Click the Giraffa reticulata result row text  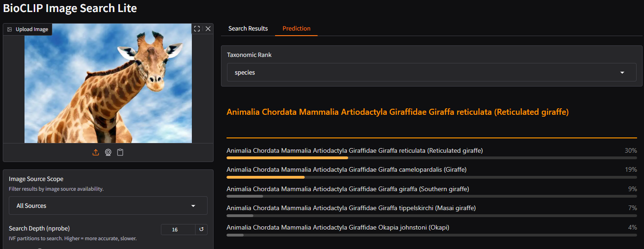click(355, 150)
